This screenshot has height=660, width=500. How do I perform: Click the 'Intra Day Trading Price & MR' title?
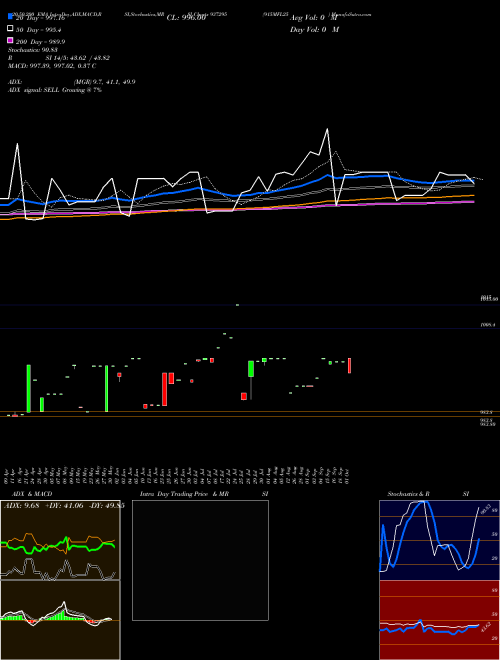click(184, 494)
